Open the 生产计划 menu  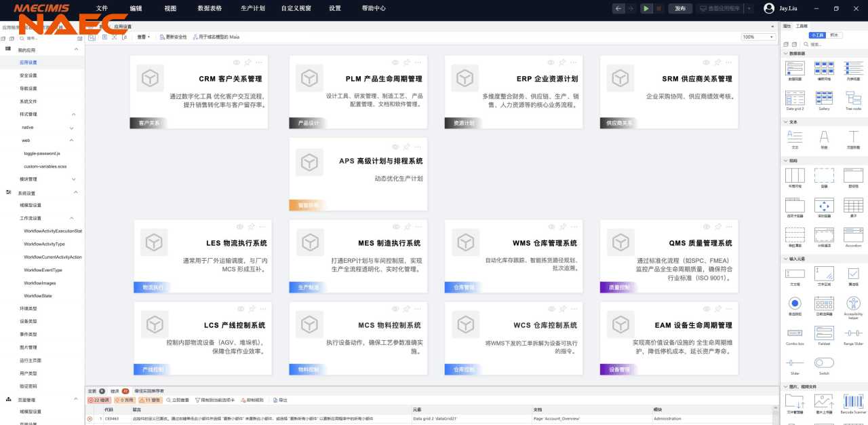(252, 8)
